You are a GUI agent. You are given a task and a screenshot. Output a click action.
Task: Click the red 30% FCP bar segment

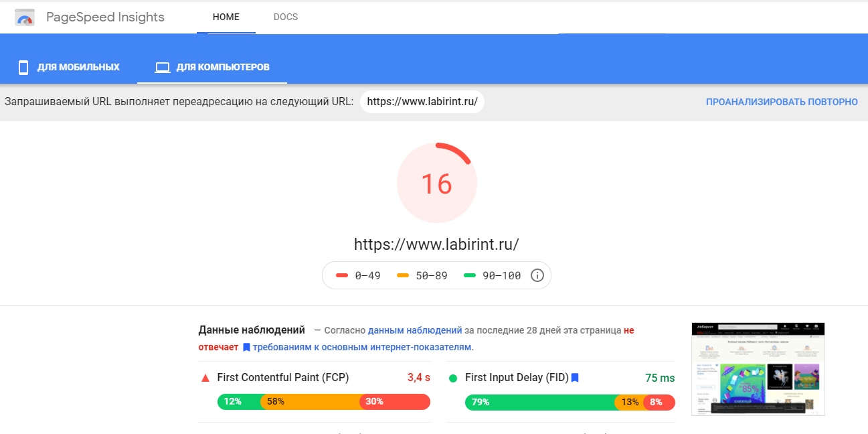coord(395,402)
